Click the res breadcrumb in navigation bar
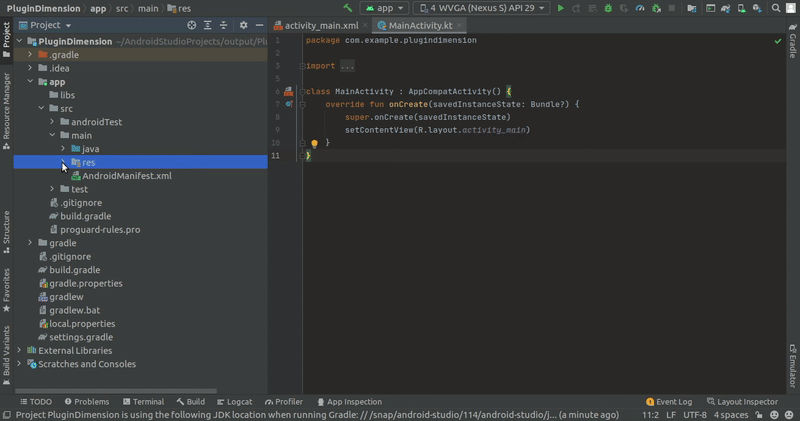800x421 pixels. tap(179, 9)
